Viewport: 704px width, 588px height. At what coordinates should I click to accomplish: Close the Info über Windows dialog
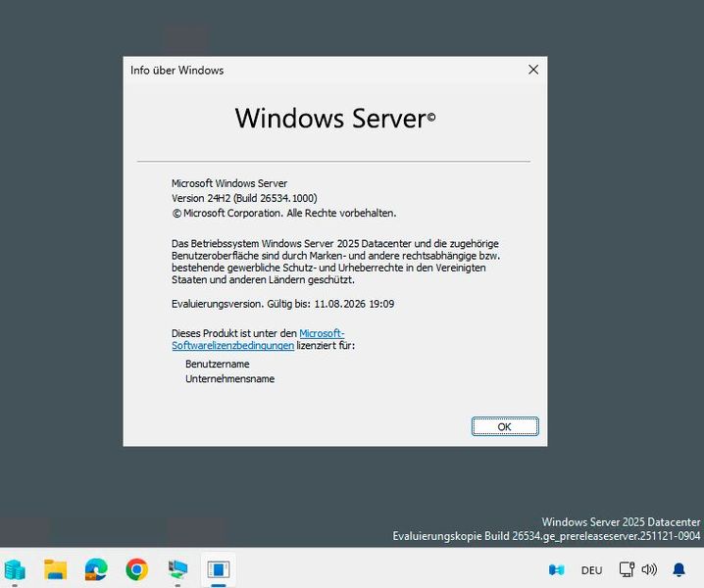point(533,70)
